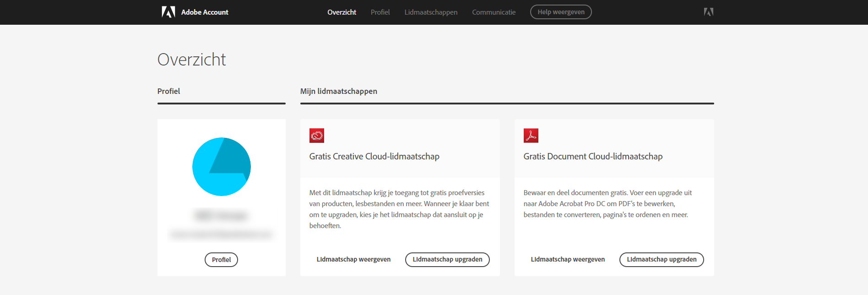The height and width of the screenshot is (295, 868).
Task: Upgrade the Document Cloud membership
Action: click(x=662, y=259)
